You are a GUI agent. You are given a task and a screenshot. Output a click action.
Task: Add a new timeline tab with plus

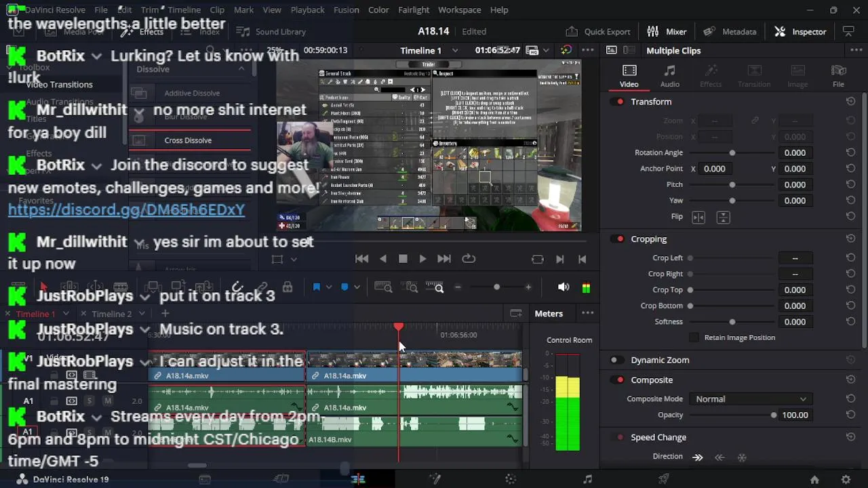coord(165,313)
